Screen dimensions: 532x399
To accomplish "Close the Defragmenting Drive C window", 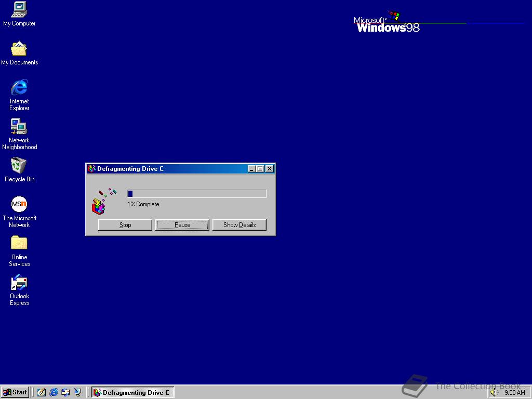I will pos(270,169).
